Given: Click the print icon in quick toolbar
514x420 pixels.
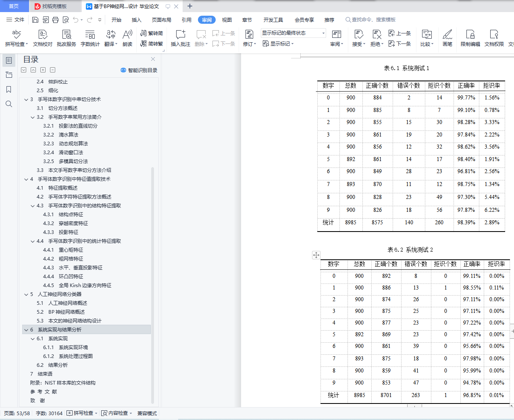Looking at the screenshot, I should tap(55, 20).
